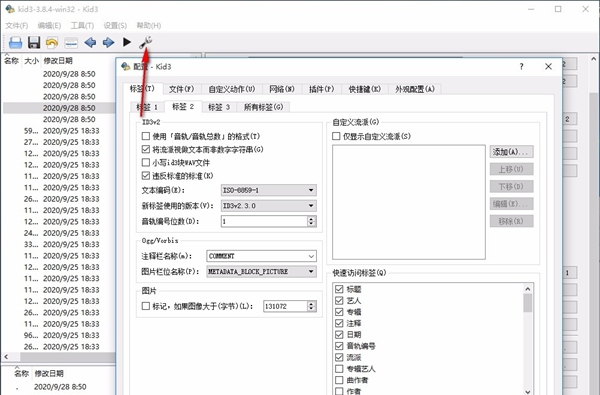Switch to 快捷键(K) tab
Screen dimensions: 600x395
365,89
